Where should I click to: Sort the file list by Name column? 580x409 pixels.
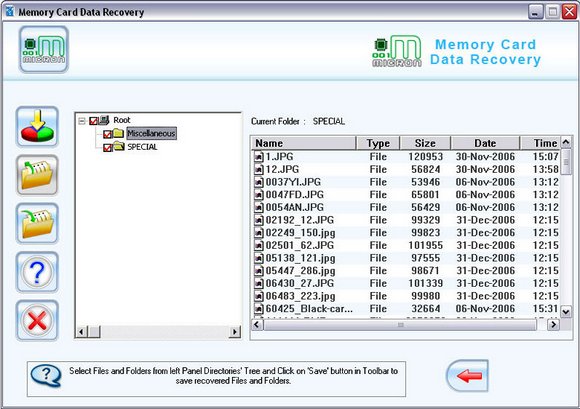click(x=304, y=143)
